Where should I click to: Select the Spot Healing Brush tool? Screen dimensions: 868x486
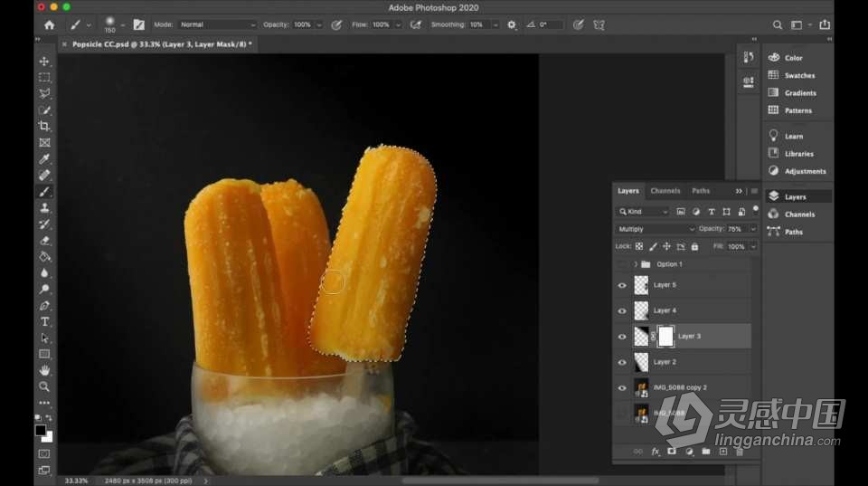[x=44, y=175]
